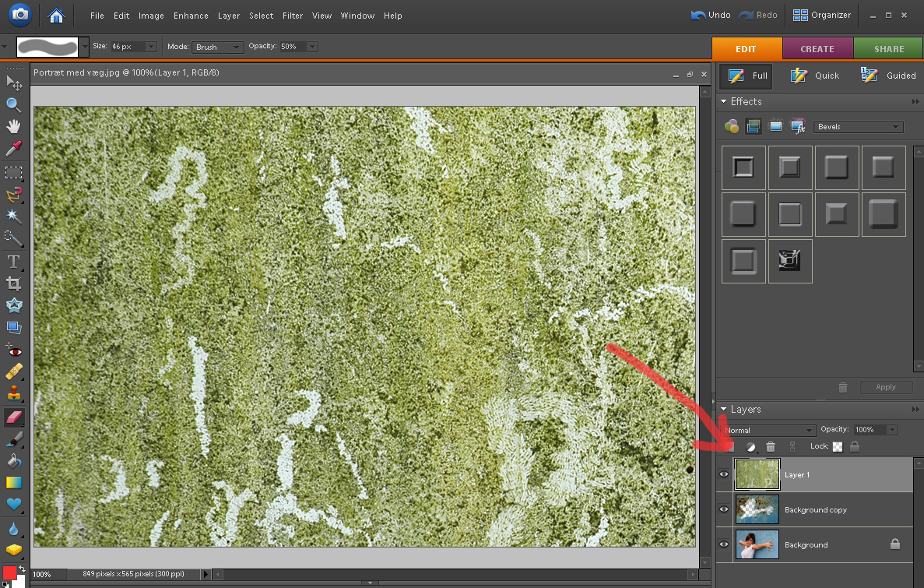Viewport: 924px width, 588px height.
Task: Select the Crop tool
Action: tap(14, 283)
